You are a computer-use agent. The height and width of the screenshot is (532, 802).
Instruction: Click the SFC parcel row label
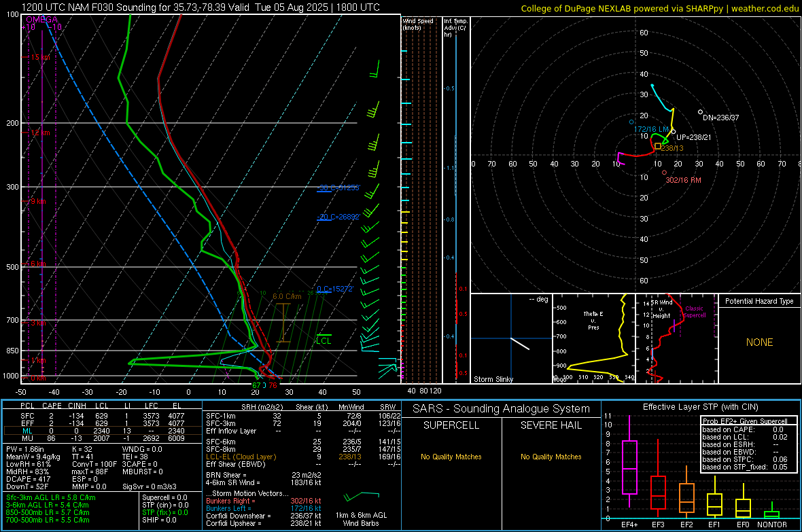click(27, 416)
